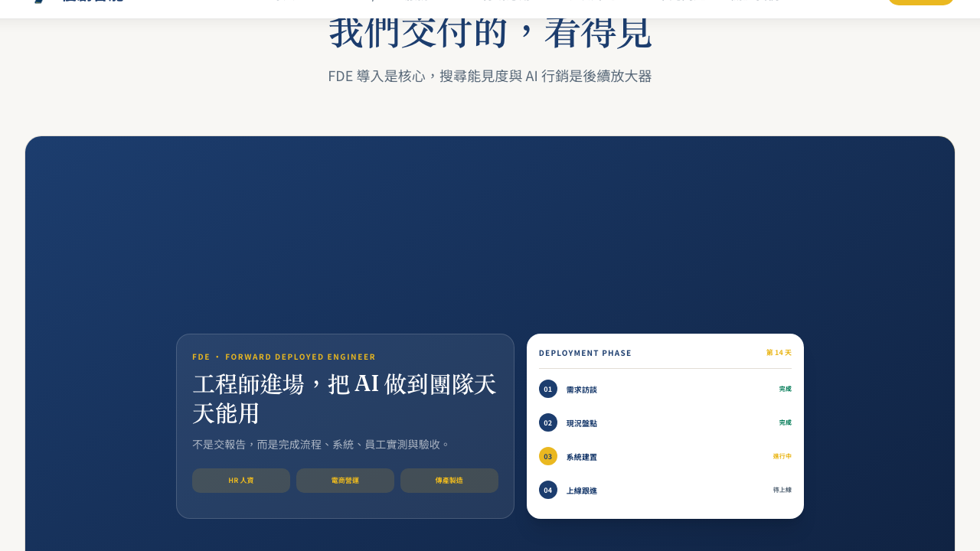Image resolution: width=980 pixels, height=551 pixels.
Task: Select the HR 人資 tag
Action: click(x=241, y=481)
